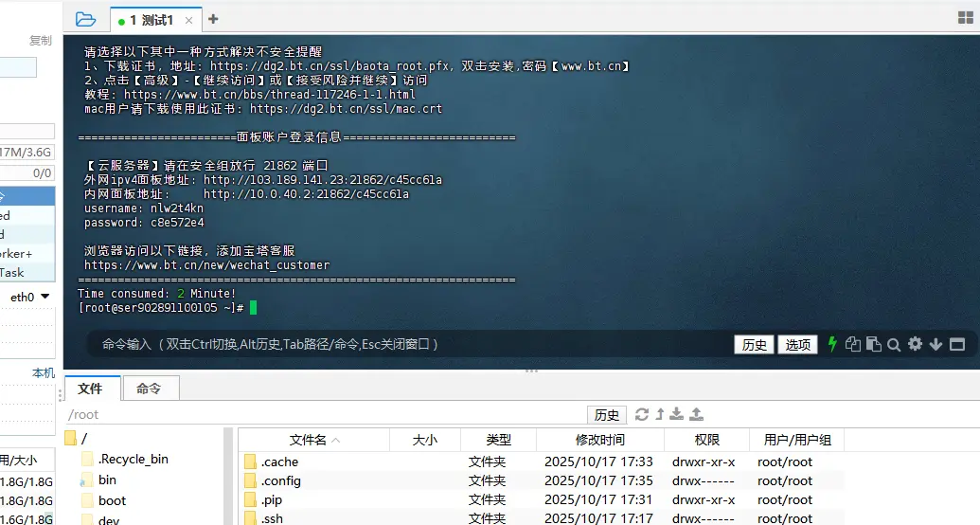
Task: Open the eth0 network interface dropdown
Action: click(x=29, y=297)
